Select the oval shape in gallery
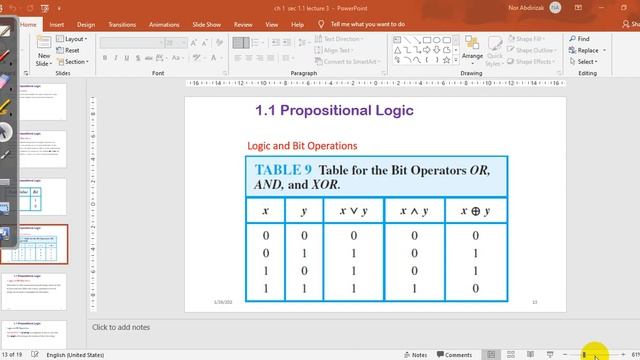This screenshot has width=640, height=360. (437, 40)
